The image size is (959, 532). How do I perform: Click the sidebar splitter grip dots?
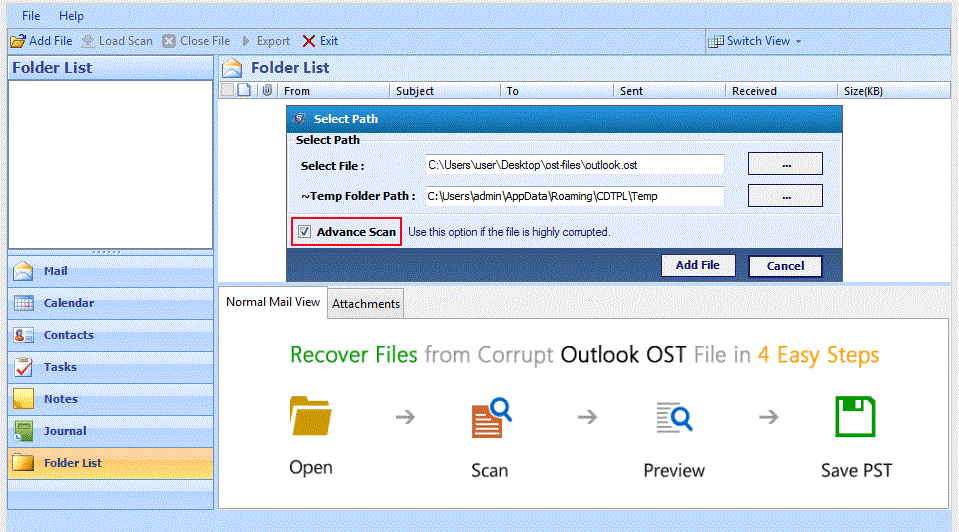[x=106, y=252]
